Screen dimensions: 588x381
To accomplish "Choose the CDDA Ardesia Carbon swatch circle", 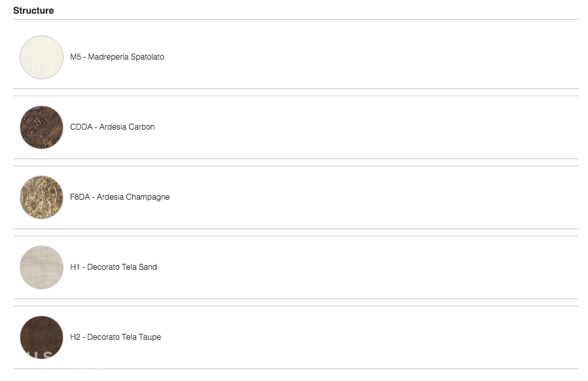I will [x=41, y=127].
